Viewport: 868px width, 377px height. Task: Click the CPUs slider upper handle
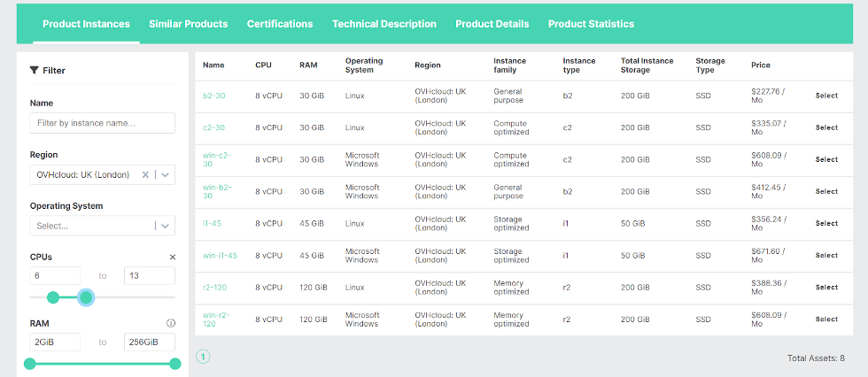tap(86, 297)
